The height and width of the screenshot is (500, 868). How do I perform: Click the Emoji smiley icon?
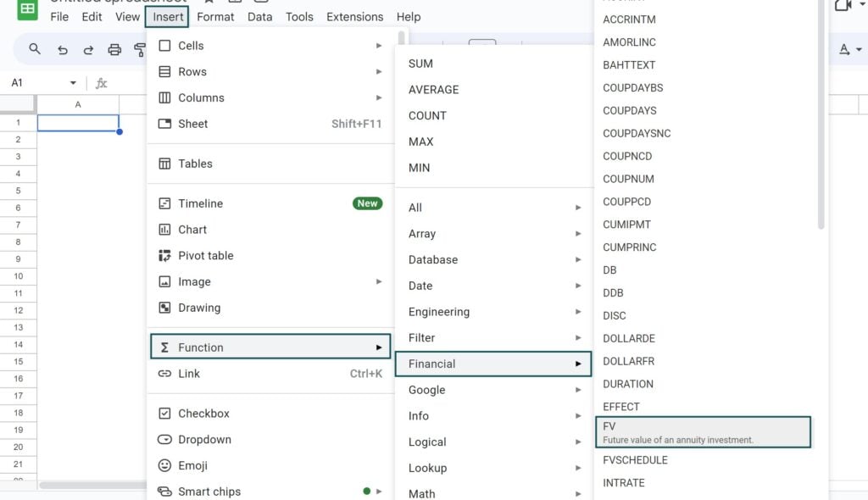pos(164,465)
